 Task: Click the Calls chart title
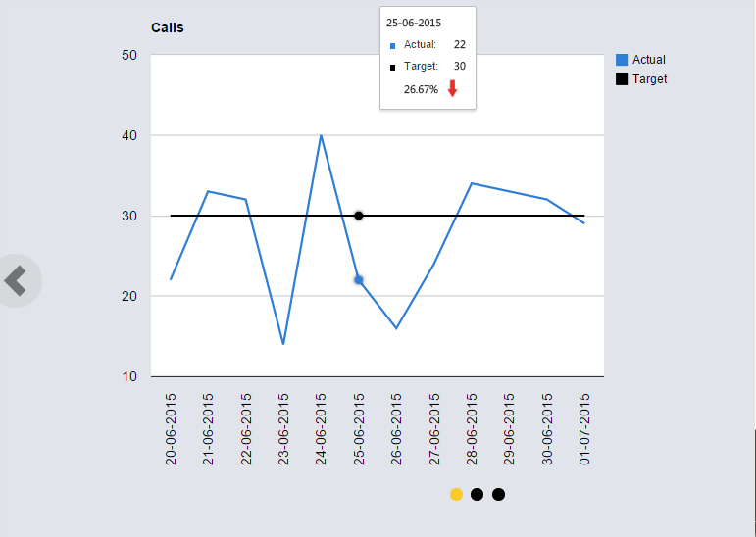coord(168,27)
